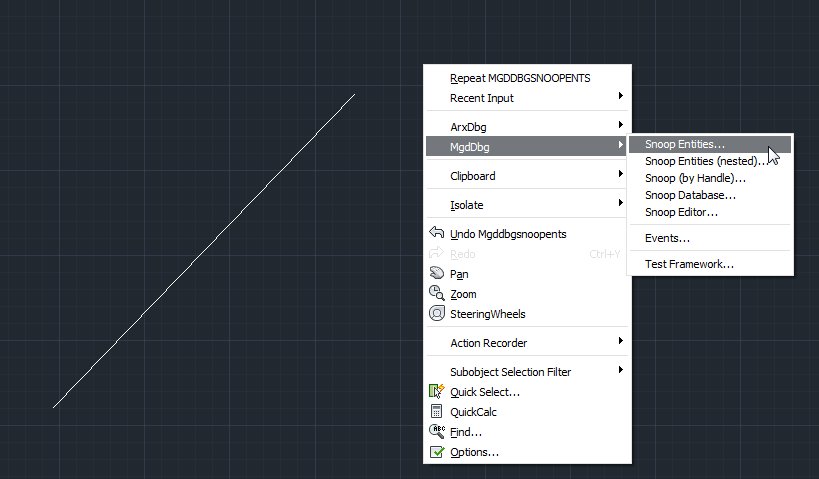The image size is (819, 479).
Task: Select Snoop Editor... item
Action: point(710,212)
